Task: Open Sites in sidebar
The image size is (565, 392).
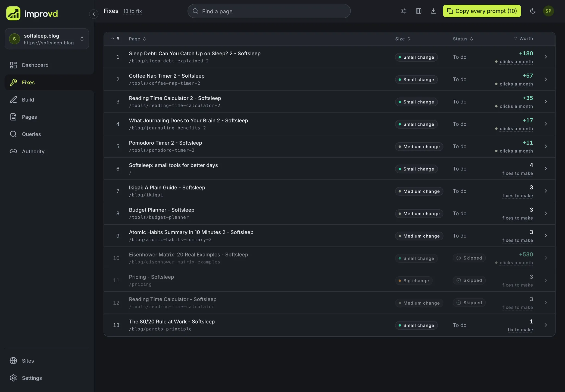Action: click(x=47, y=361)
